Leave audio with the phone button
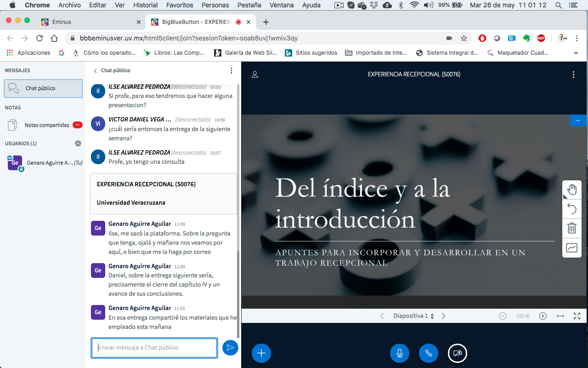The height and width of the screenshot is (368, 588). click(x=429, y=353)
